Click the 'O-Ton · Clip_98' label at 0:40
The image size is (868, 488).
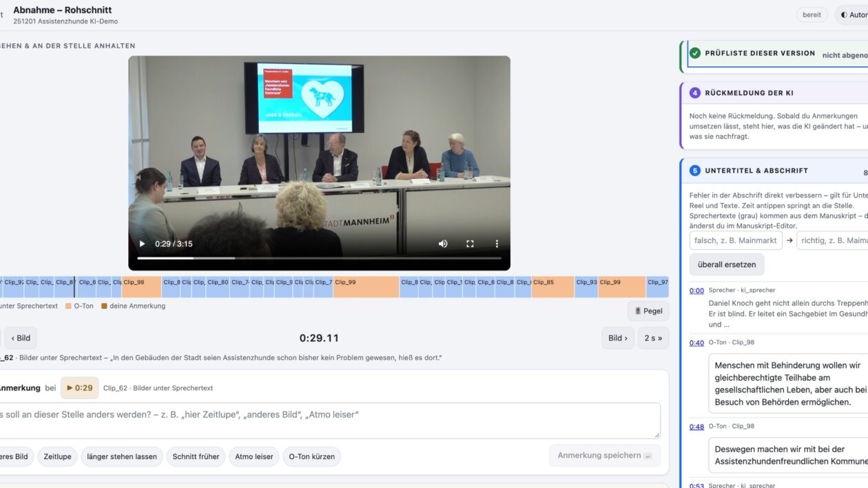(x=731, y=343)
